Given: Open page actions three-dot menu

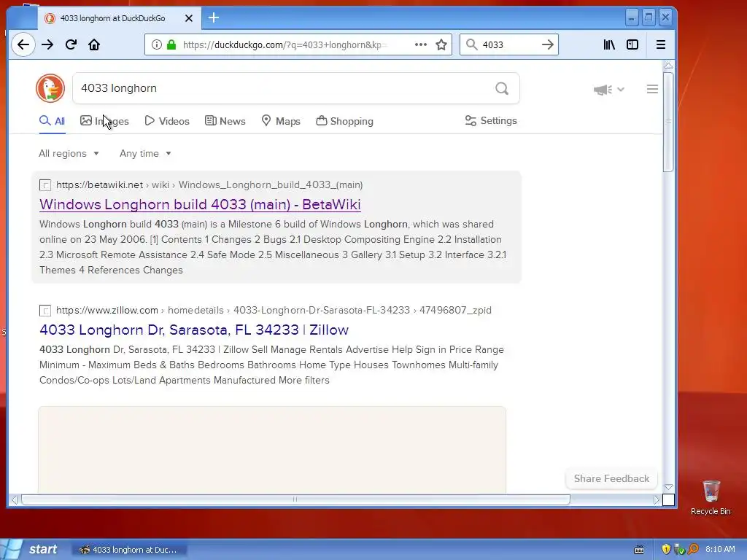Looking at the screenshot, I should (421, 44).
